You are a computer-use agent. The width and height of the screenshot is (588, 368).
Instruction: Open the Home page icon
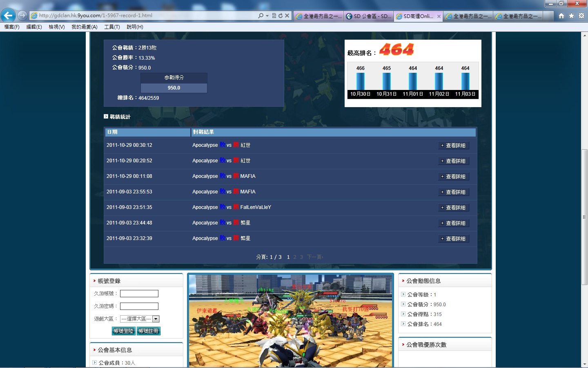click(x=561, y=16)
